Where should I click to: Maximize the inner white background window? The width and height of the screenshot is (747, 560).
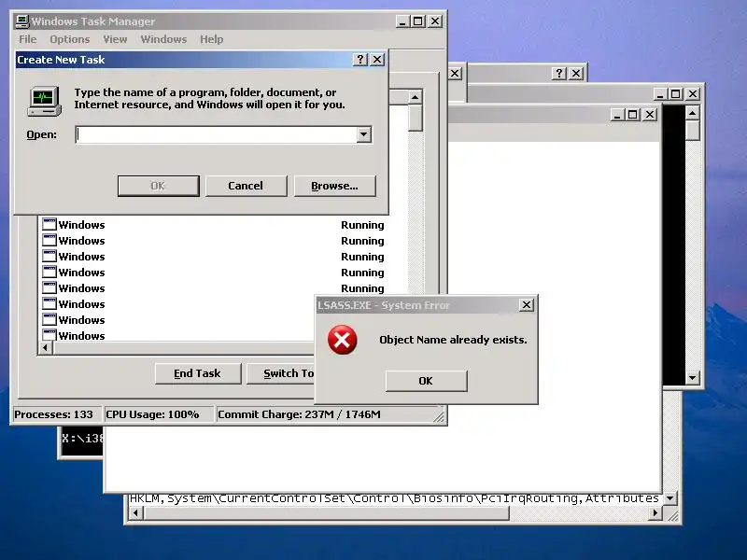coord(633,114)
